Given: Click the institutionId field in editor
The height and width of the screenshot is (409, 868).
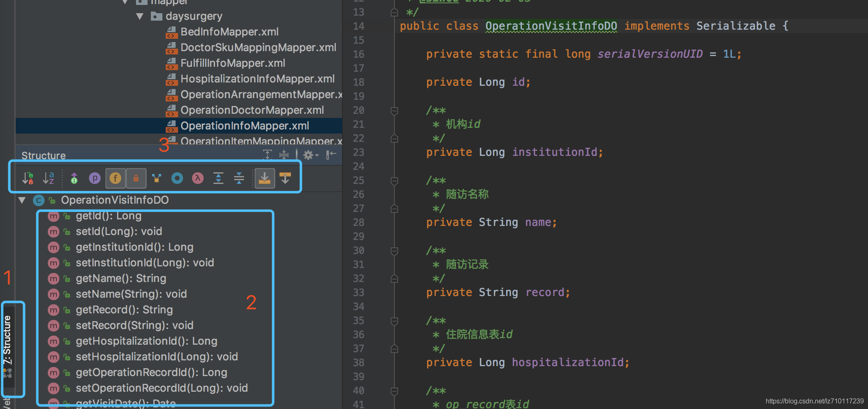Looking at the screenshot, I should pos(555,152).
